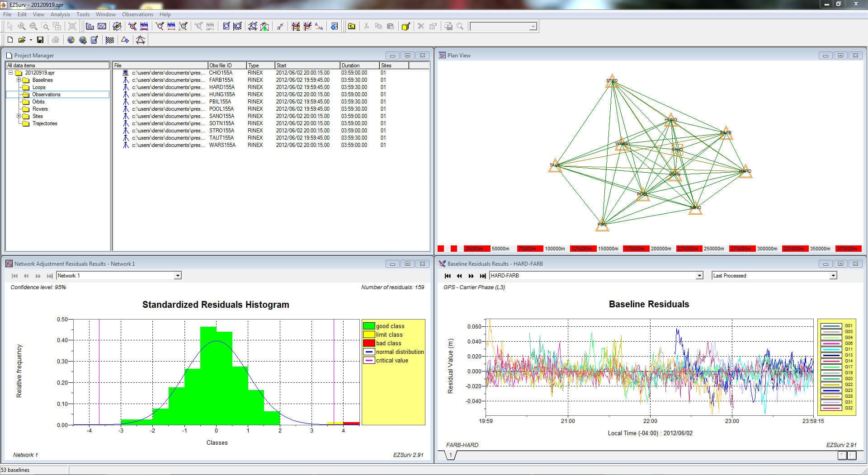Open the baseline selector showing HARD-FARB
Image resolution: width=868 pixels, height=475 pixels.
(699, 275)
